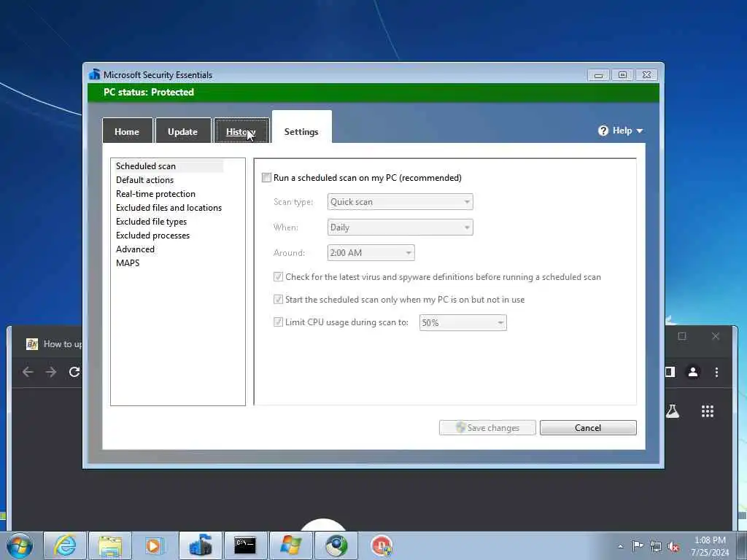Click the browser globe taskbar icon
747x560 pixels.
336,545
